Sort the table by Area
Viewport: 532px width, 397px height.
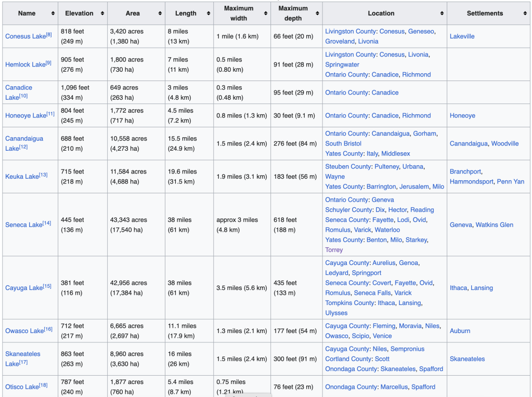(x=160, y=14)
